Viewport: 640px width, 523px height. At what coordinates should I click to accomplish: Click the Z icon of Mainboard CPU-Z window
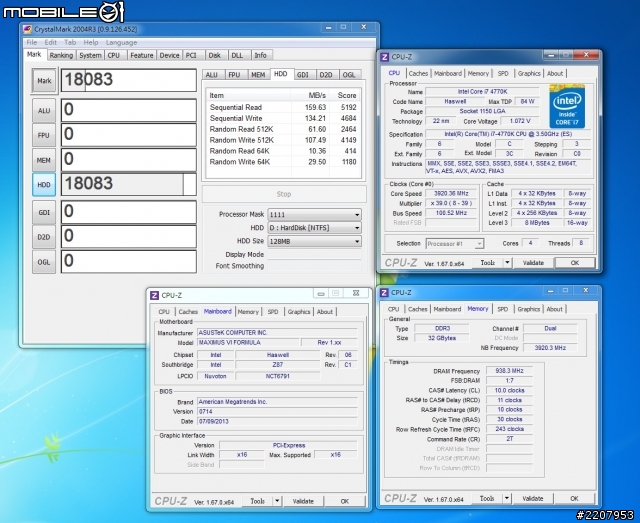coord(154,295)
